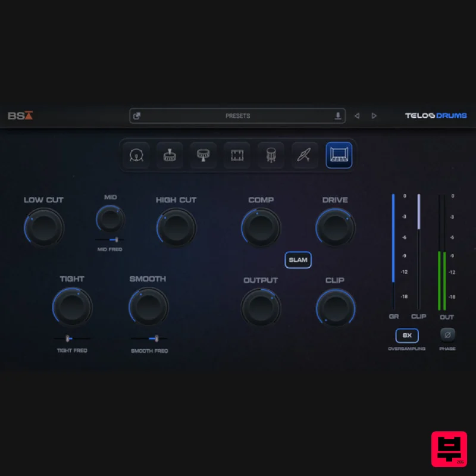Select the snare top drum icon
The image size is (476, 476).
tap(170, 155)
